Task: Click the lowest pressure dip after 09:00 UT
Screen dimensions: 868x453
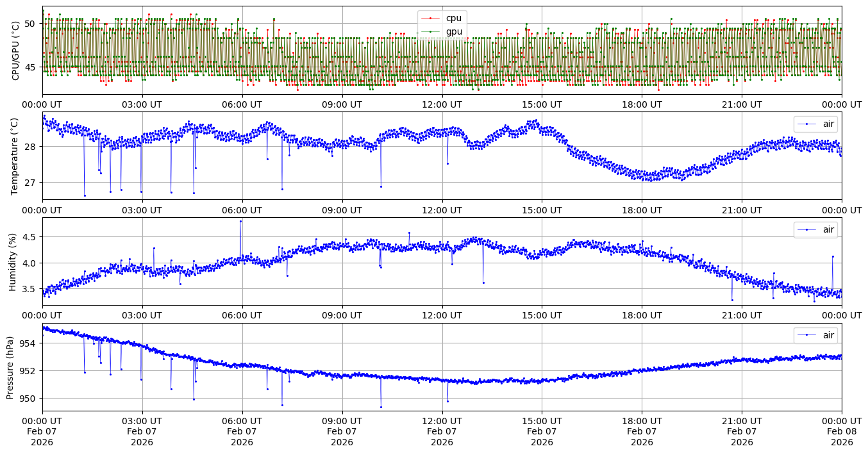Action: click(381, 407)
